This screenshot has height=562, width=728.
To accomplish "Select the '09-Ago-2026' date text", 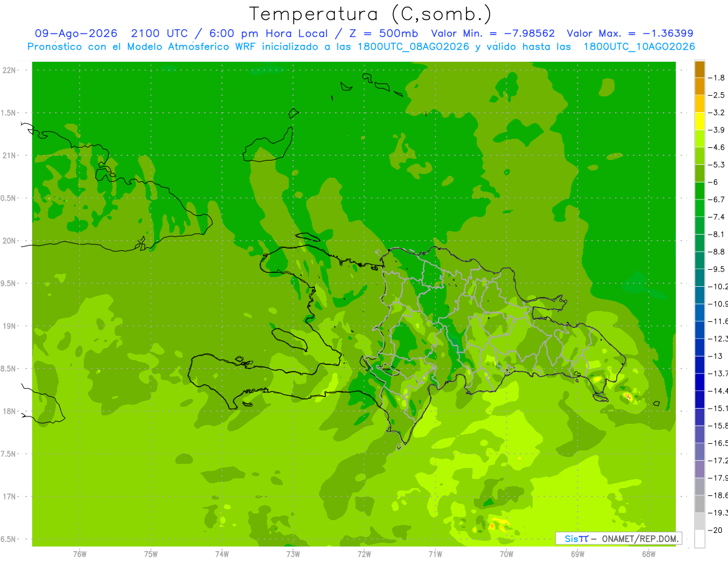I will tap(76, 33).
